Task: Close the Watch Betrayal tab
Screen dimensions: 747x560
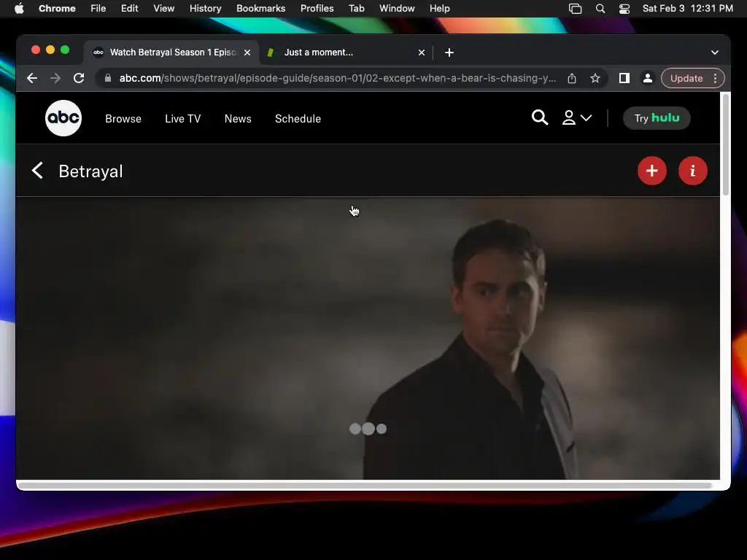Action: pyautogui.click(x=247, y=52)
